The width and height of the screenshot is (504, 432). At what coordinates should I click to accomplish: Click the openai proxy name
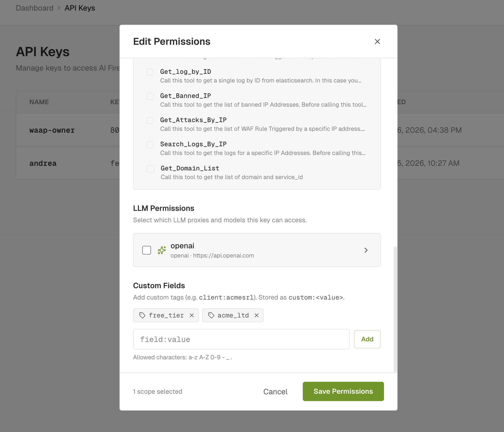coord(182,246)
